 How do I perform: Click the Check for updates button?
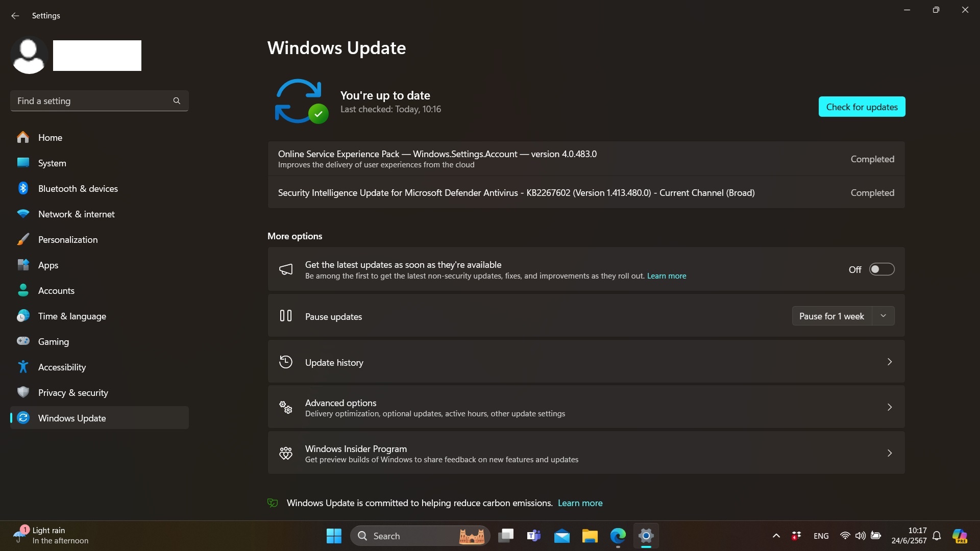point(862,107)
